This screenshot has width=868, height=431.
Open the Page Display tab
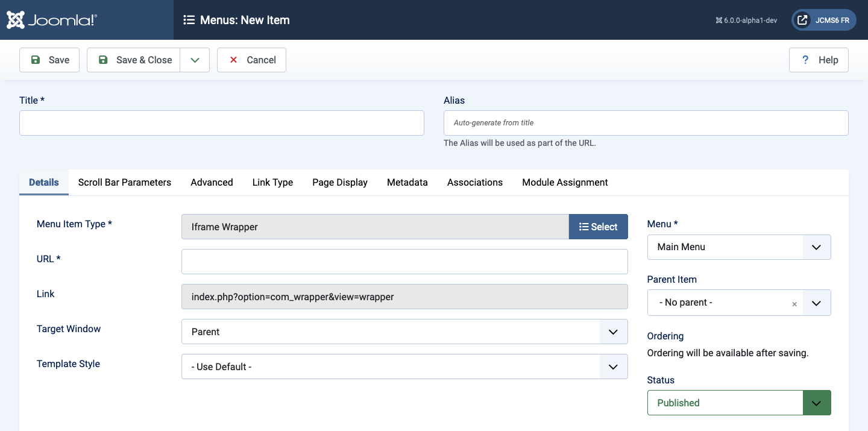[340, 182]
